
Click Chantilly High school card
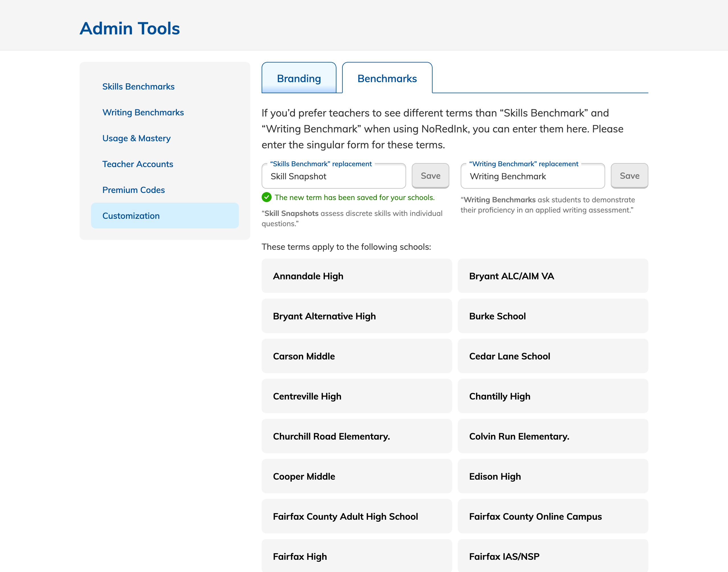[552, 396]
